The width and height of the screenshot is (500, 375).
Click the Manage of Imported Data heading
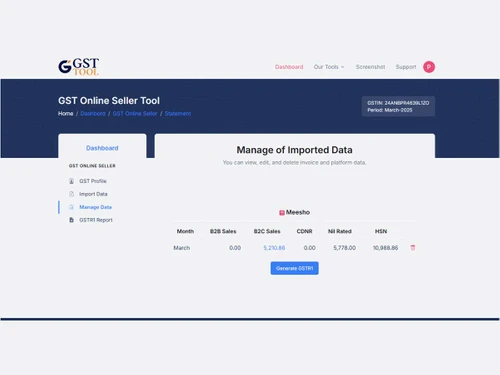[294, 150]
